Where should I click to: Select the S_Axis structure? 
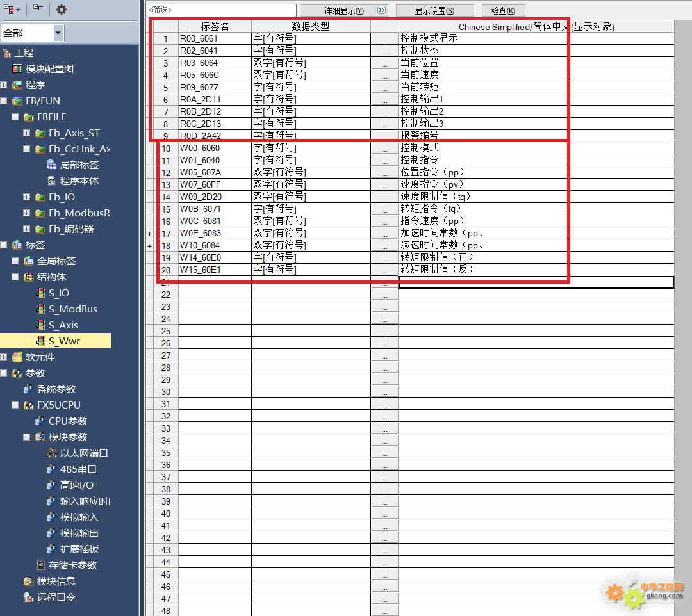point(63,325)
